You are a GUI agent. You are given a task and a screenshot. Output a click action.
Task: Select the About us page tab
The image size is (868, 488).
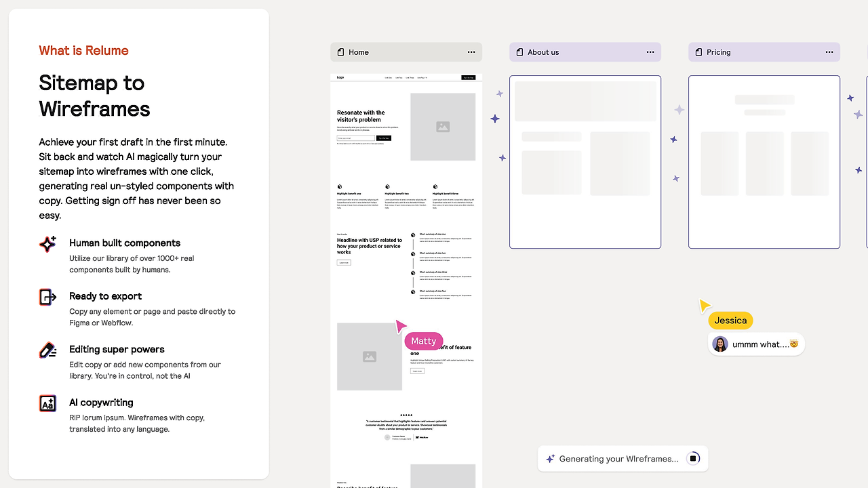coord(585,52)
